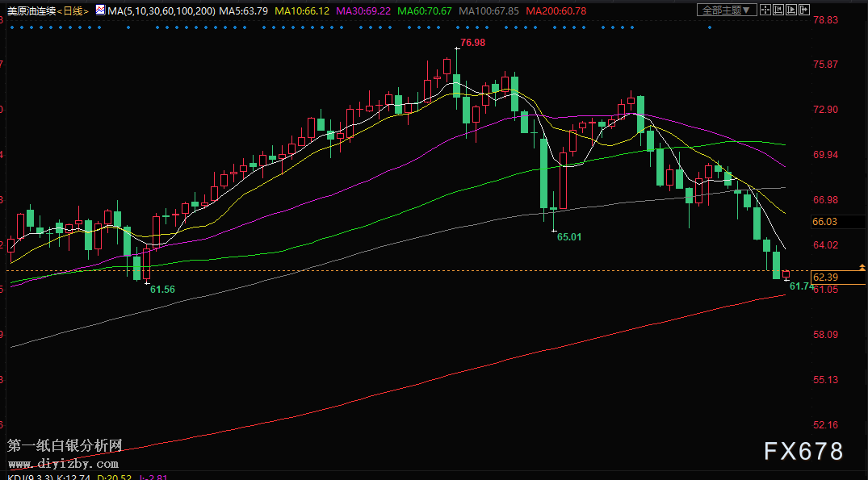Click the 66.03 price label box
The height and width of the screenshot is (480, 868).
click(825, 221)
